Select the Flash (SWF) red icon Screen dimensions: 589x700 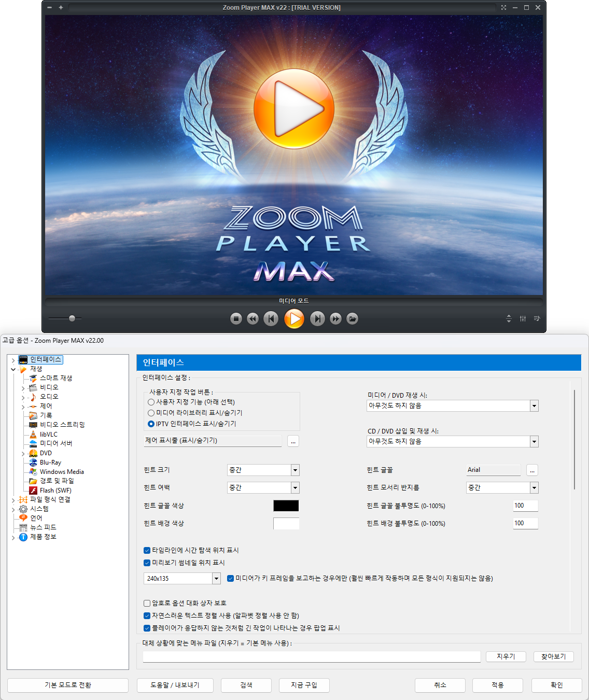coord(33,491)
